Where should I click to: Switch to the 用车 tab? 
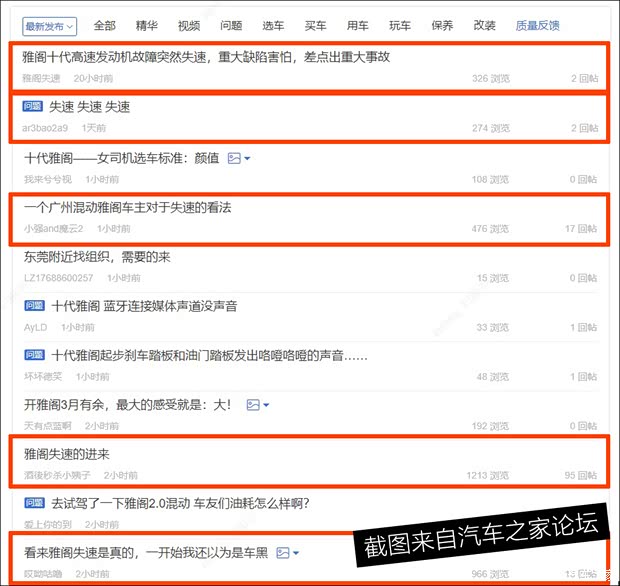tap(357, 26)
